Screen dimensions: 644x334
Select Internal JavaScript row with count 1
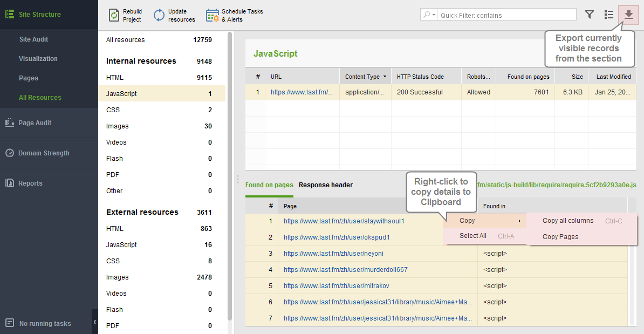click(x=162, y=94)
